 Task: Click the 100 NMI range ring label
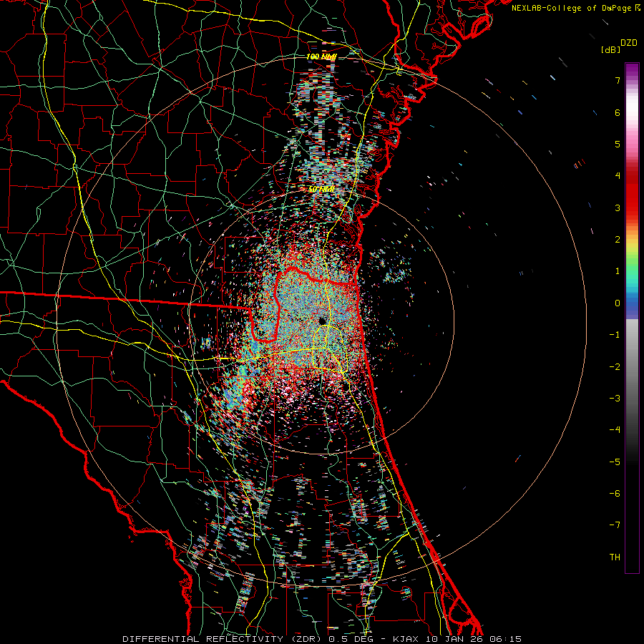pyautogui.click(x=321, y=57)
